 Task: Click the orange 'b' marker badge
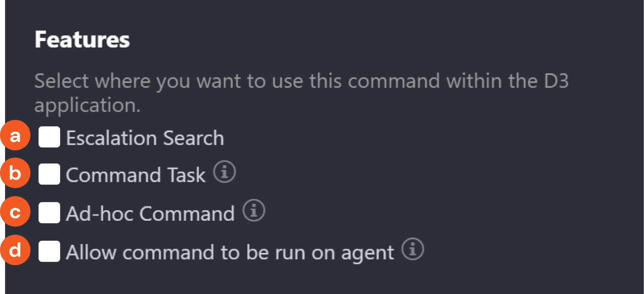tap(15, 174)
